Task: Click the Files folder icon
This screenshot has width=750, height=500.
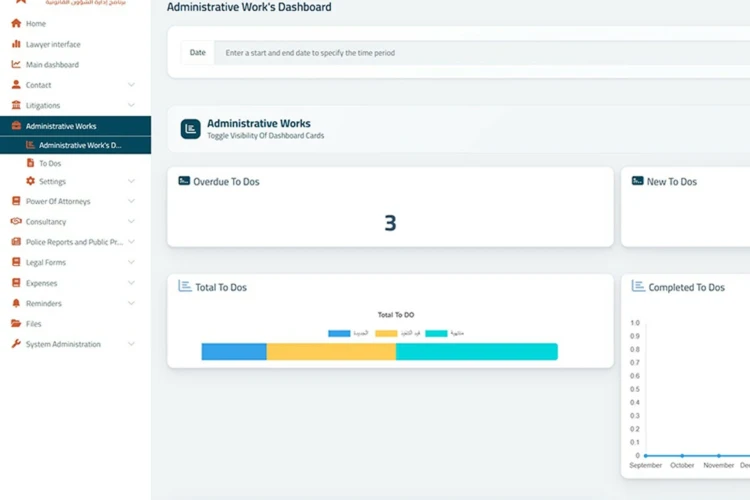Action: [x=16, y=323]
